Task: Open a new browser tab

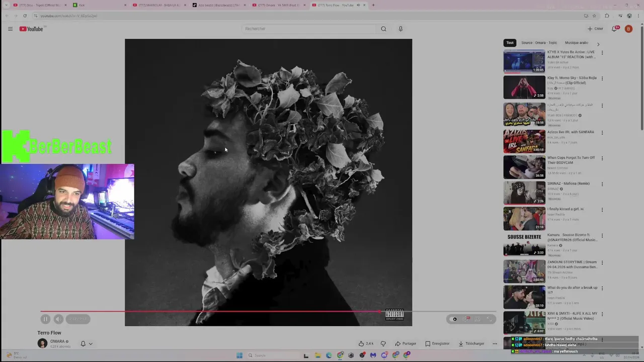Action: coord(373,5)
